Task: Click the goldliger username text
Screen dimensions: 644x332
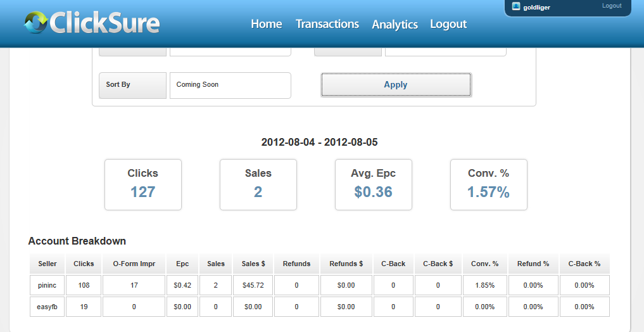Action: click(536, 8)
